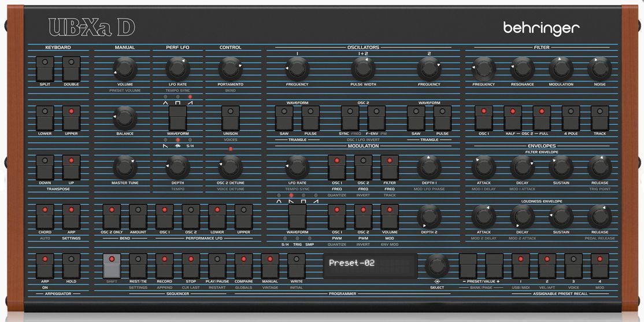This screenshot has height=322, width=644.
Task: Adjust the manual VOLUME knob
Action: click(x=125, y=69)
